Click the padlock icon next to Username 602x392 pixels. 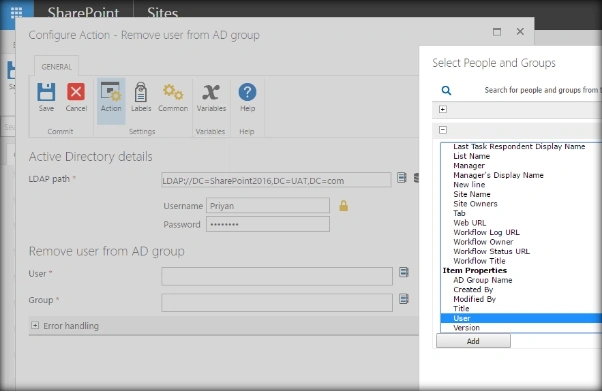tap(344, 206)
